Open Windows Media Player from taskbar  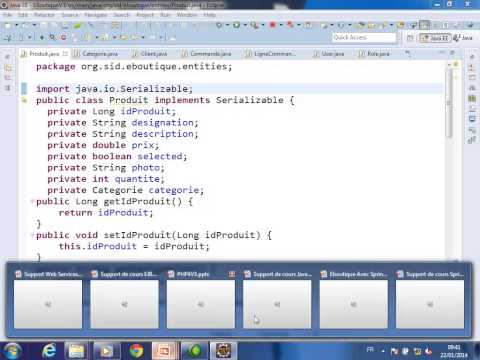[x=106, y=351]
